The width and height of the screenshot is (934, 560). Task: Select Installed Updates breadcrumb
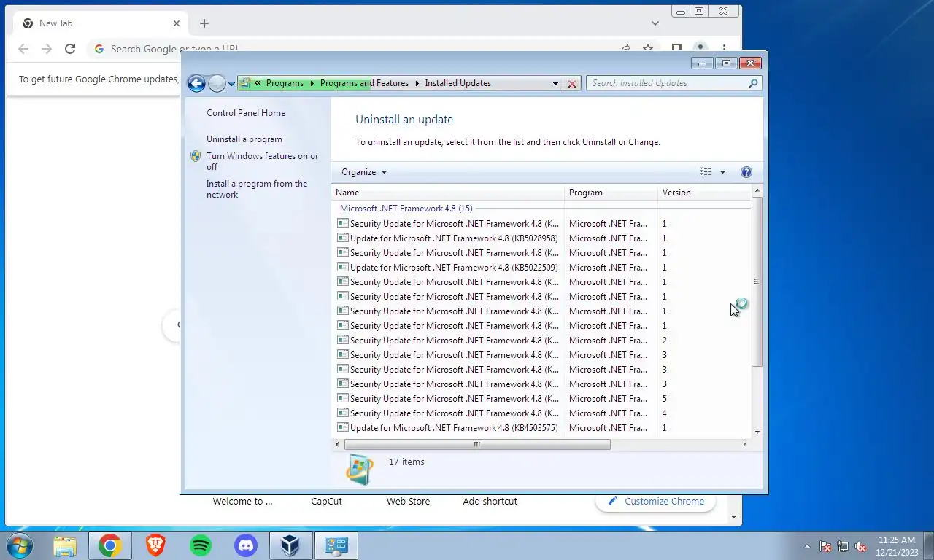click(x=458, y=83)
